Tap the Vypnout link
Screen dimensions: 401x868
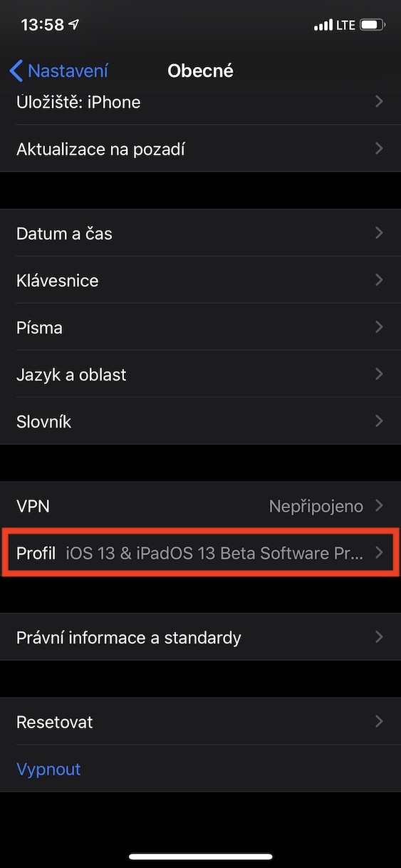point(48,769)
